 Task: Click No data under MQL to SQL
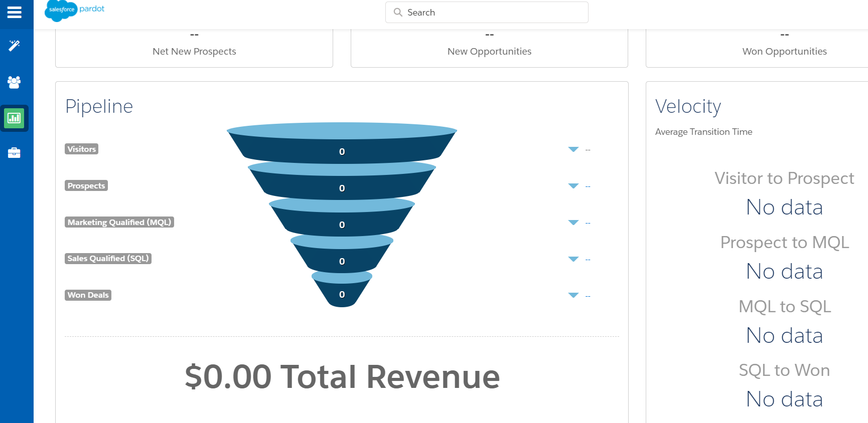[x=784, y=335]
